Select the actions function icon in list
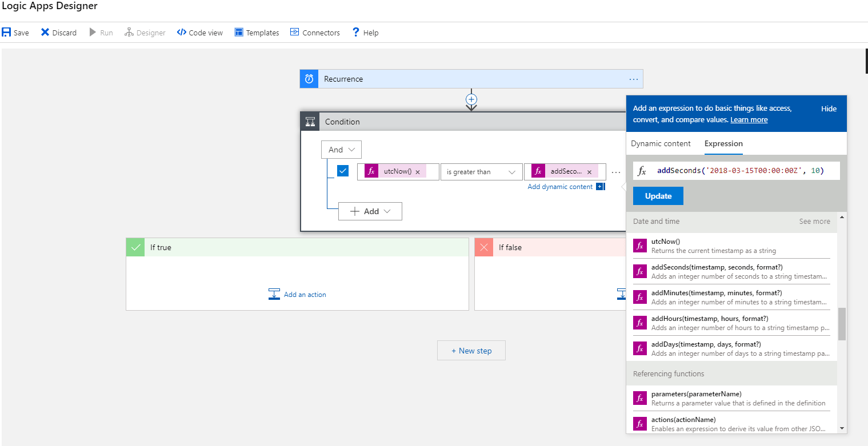 point(640,424)
